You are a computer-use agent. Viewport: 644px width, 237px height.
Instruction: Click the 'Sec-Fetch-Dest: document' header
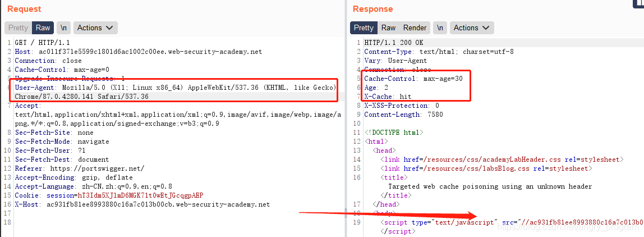pyautogui.click(x=62, y=159)
